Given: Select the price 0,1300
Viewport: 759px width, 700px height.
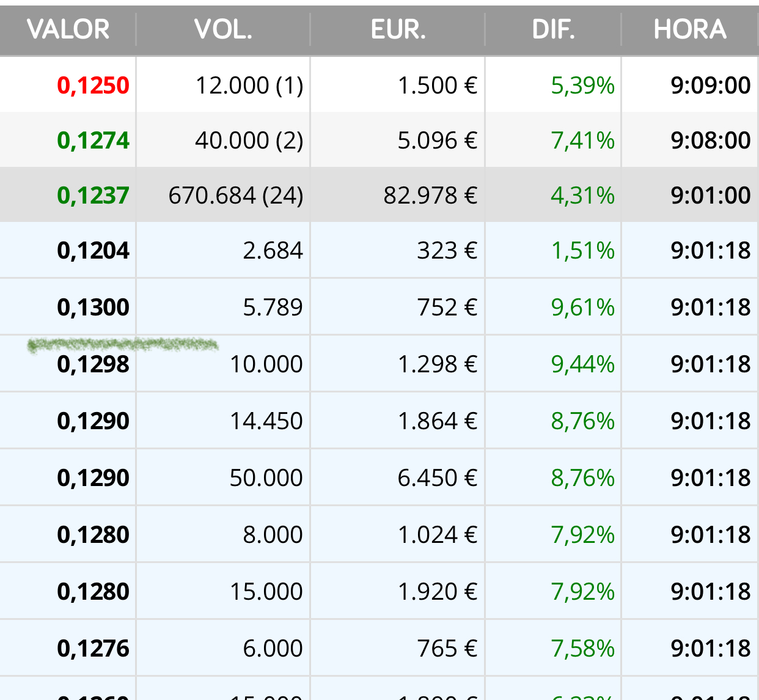Looking at the screenshot, I should point(93,308).
